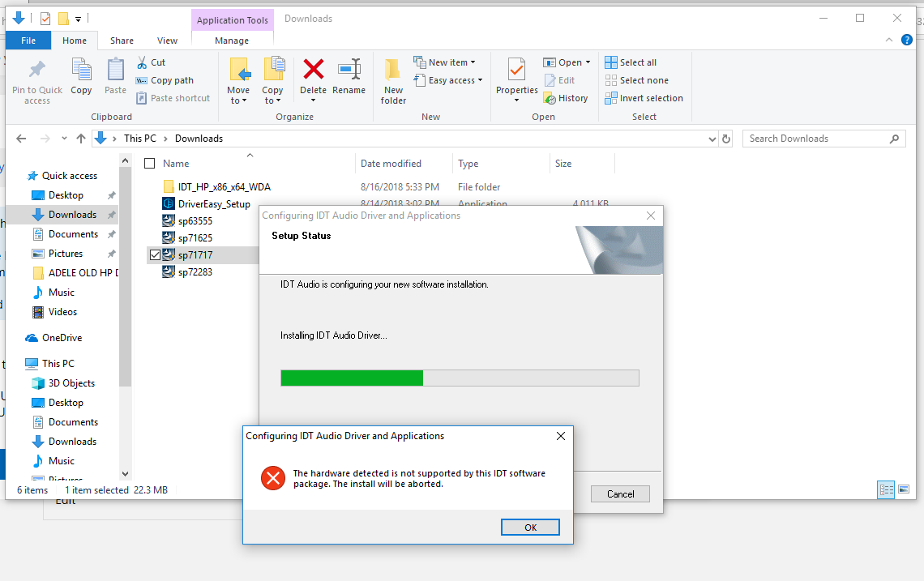Uncheck the sp71717 file checkbox

[155, 254]
